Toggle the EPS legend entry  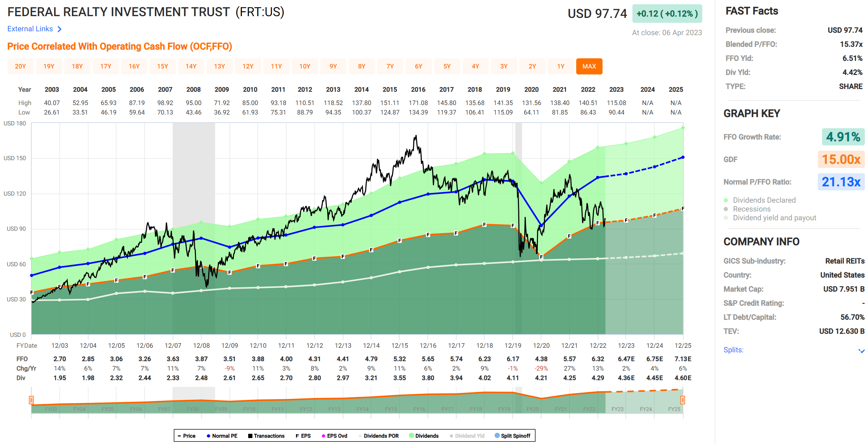tap(303, 436)
